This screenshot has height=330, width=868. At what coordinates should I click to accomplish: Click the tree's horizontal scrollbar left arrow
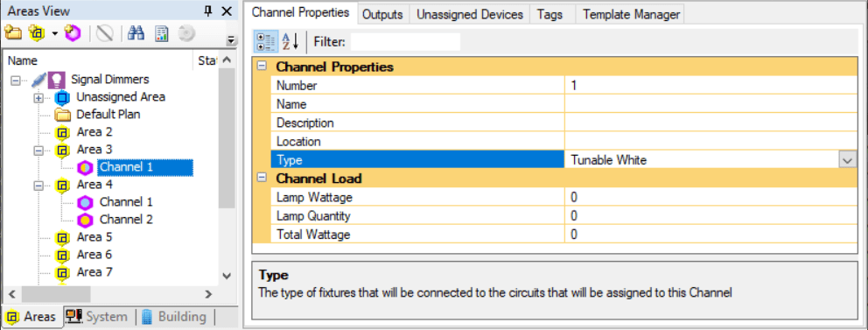point(12,294)
